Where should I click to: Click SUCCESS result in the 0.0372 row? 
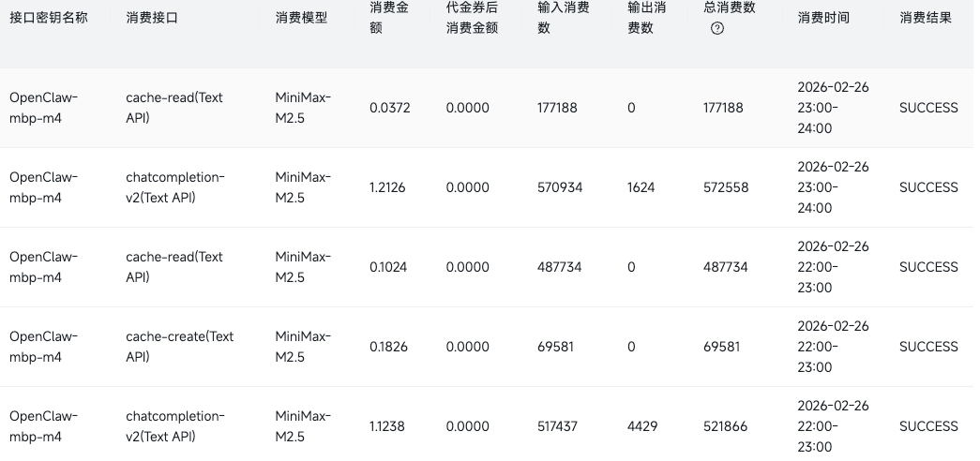(928, 108)
